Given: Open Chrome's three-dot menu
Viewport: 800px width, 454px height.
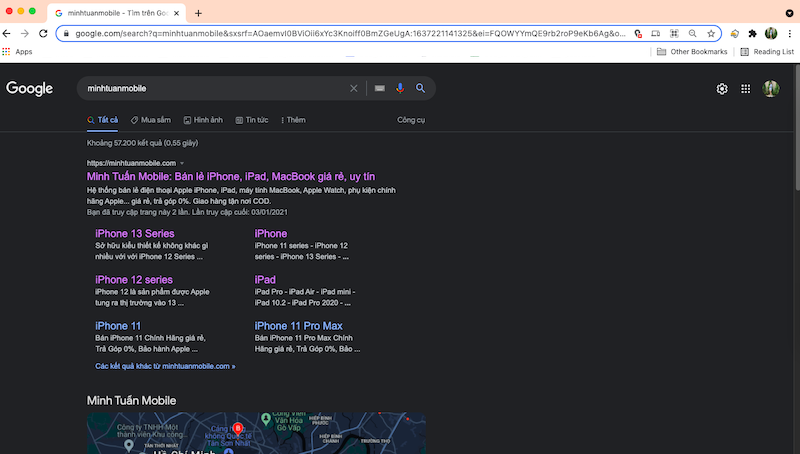Looking at the screenshot, I should click(790, 33).
